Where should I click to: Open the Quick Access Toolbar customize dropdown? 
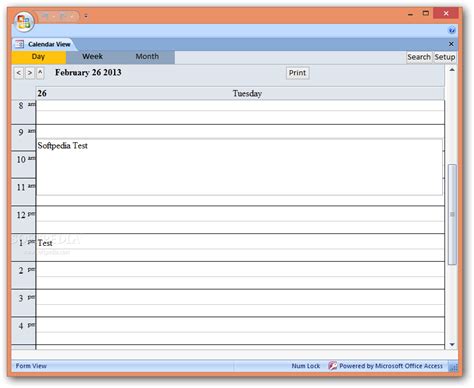coord(86,16)
